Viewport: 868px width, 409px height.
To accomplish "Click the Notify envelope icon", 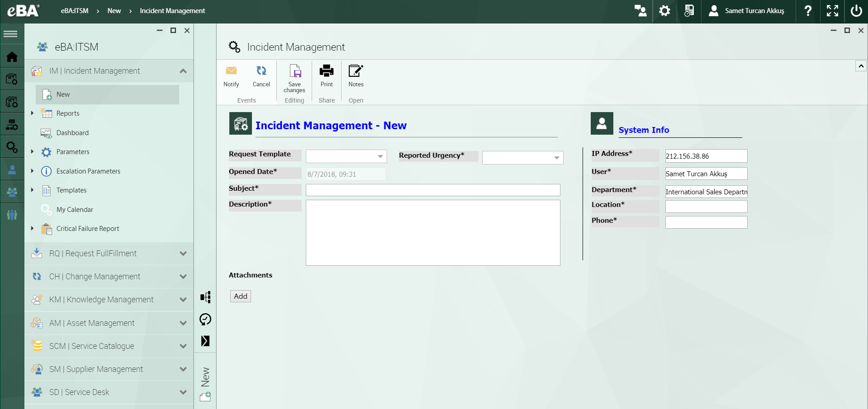I will click(x=231, y=71).
